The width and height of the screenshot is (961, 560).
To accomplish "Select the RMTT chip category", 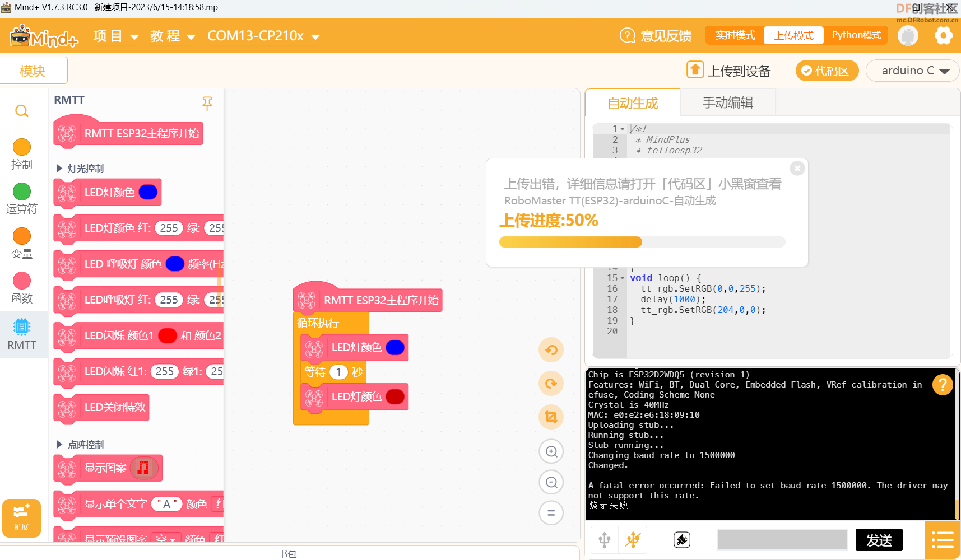I will pos(22,334).
